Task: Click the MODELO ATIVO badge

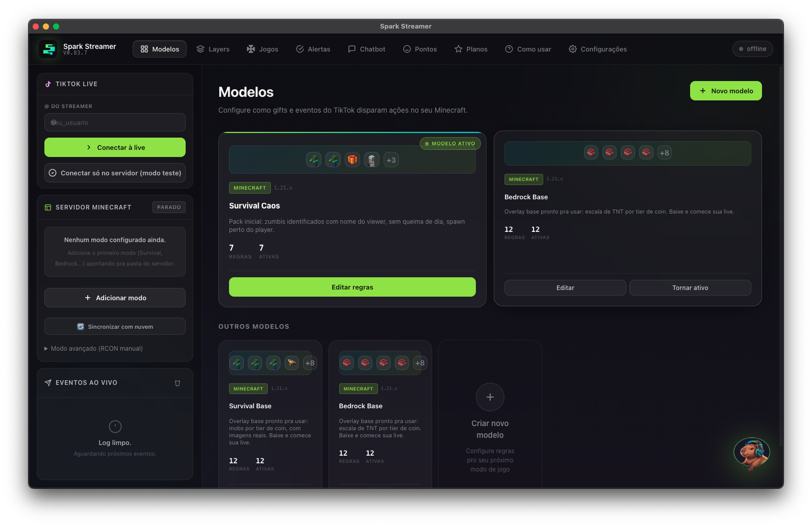Action: pos(450,144)
